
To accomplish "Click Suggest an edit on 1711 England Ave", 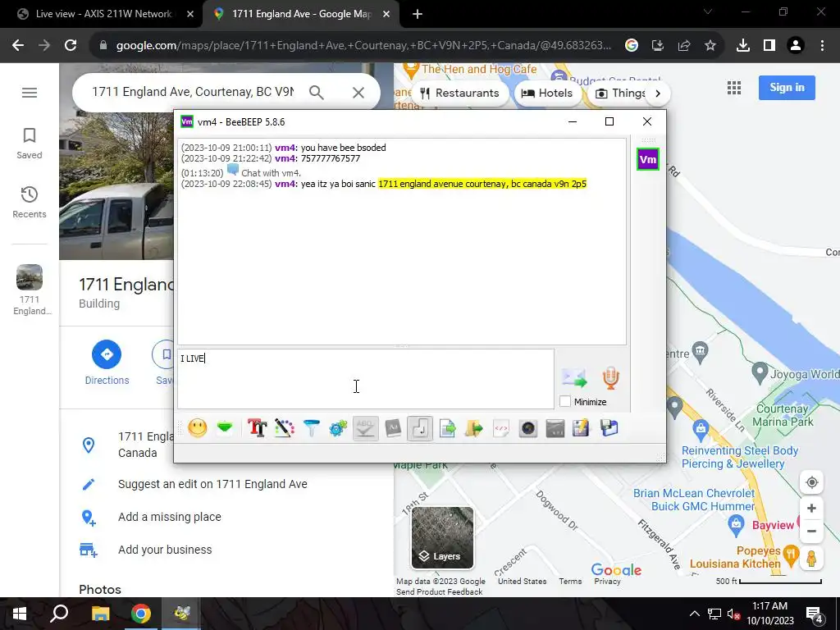I will [x=212, y=484].
